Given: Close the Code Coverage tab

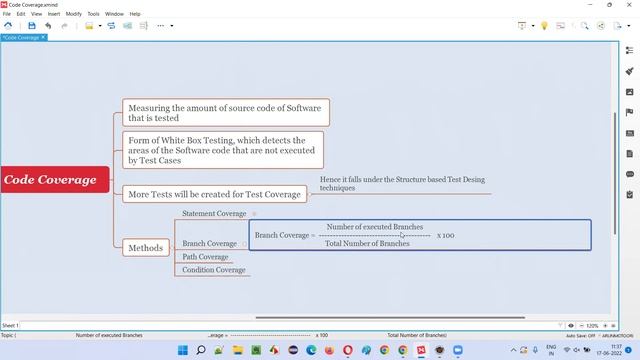Looking at the screenshot, I should pyautogui.click(x=43, y=37).
